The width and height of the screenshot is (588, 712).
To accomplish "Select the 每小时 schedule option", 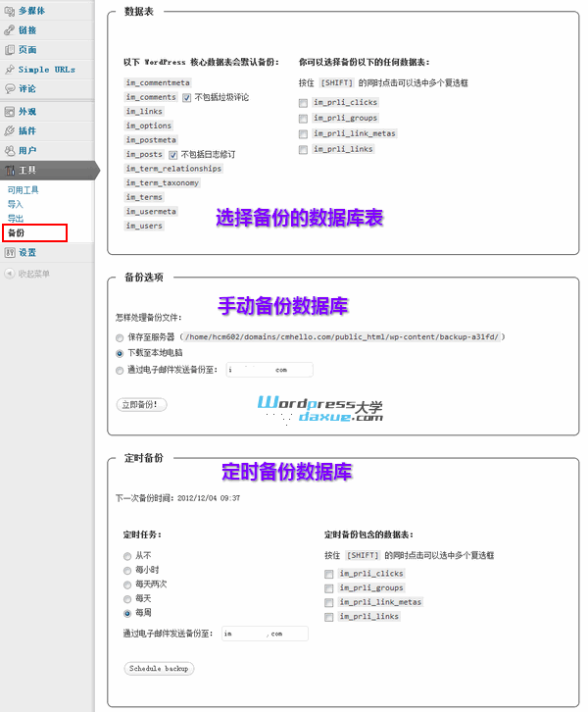I will click(x=127, y=571).
